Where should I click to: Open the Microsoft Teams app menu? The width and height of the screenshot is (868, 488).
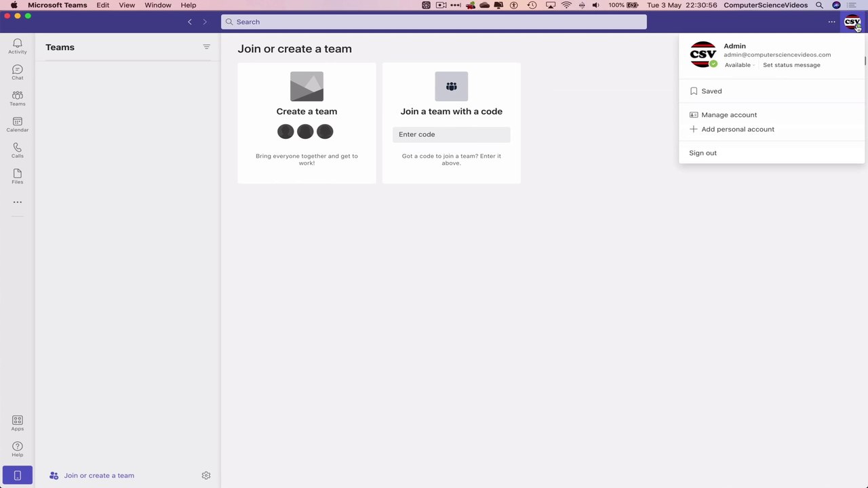(57, 5)
